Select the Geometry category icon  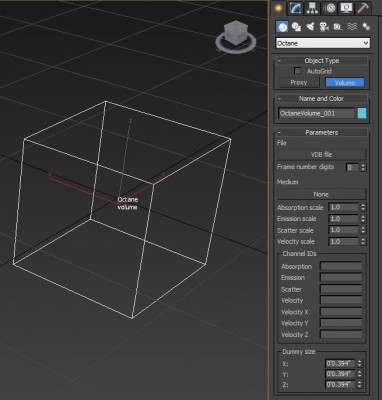coord(282,27)
